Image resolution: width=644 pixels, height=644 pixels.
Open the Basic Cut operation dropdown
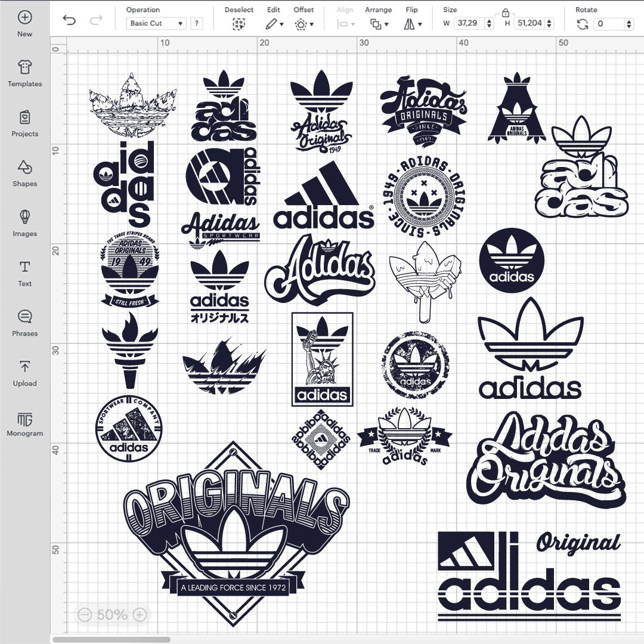point(156,23)
